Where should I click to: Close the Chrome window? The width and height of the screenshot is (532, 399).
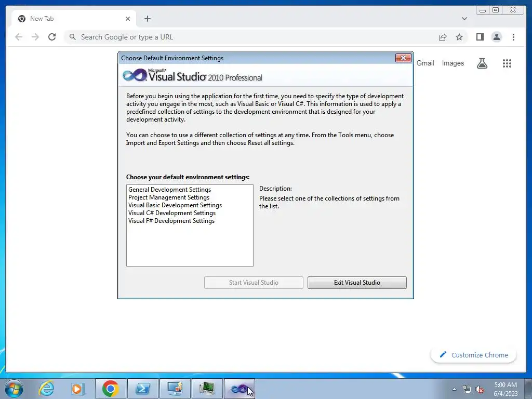tap(513, 10)
